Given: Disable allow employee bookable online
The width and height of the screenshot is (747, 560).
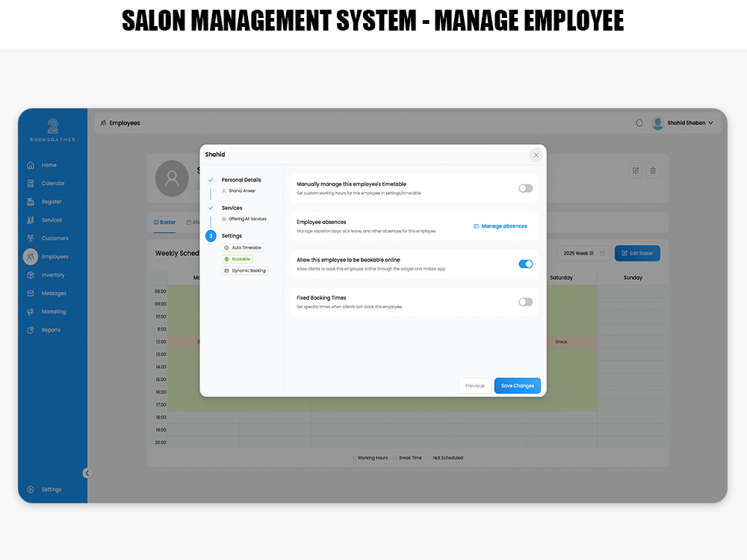Looking at the screenshot, I should pos(525,264).
